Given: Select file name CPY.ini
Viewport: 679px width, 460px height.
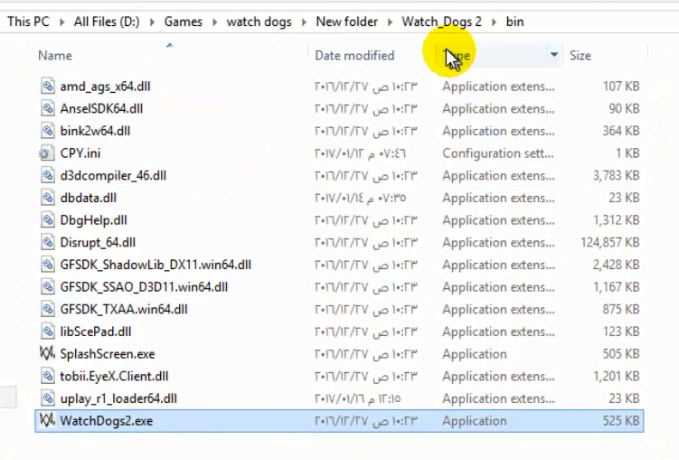Looking at the screenshot, I should coord(81,153).
